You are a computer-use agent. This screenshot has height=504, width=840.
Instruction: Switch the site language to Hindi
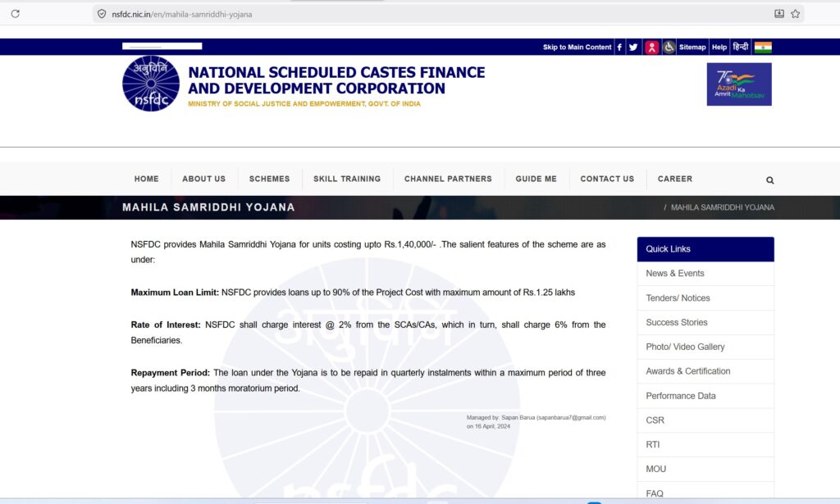[x=740, y=48]
